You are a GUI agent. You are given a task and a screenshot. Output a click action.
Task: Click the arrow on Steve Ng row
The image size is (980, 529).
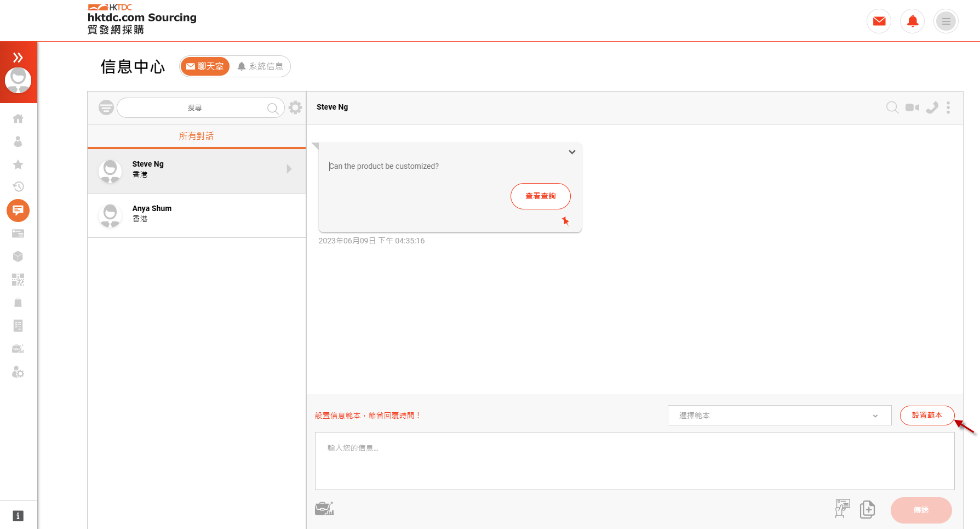[x=289, y=169]
